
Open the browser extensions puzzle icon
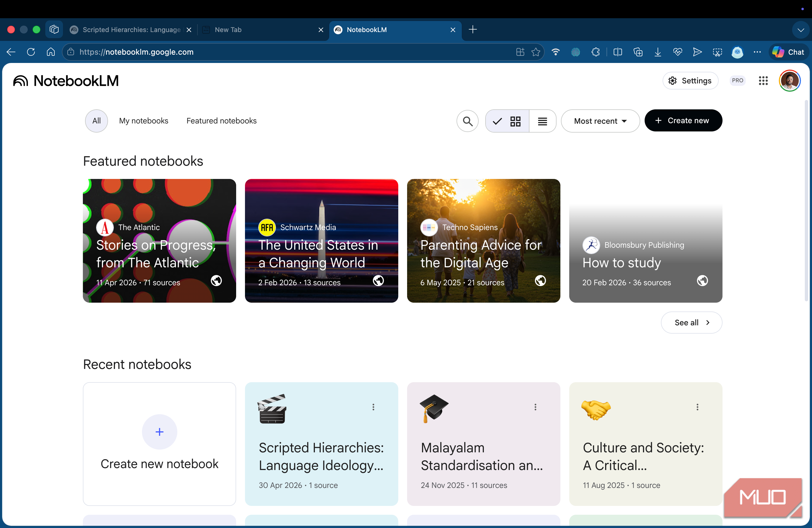pos(596,52)
